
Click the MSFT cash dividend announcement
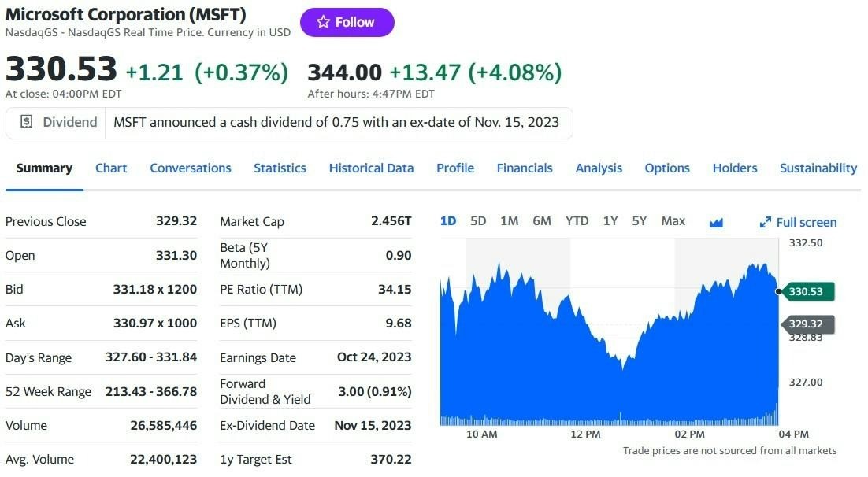(336, 122)
